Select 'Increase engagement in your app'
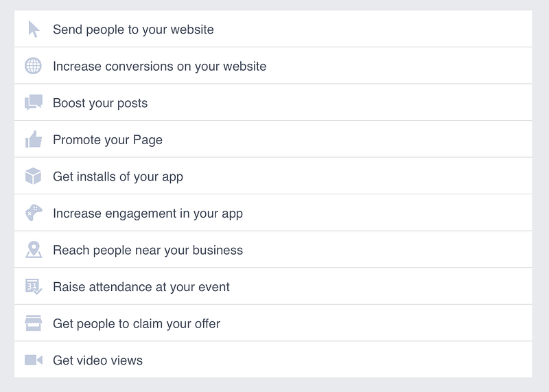The image size is (549, 392). [273, 213]
